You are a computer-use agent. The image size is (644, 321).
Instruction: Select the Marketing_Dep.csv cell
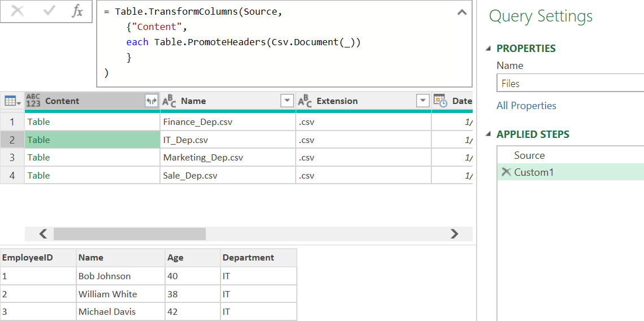[x=228, y=158]
